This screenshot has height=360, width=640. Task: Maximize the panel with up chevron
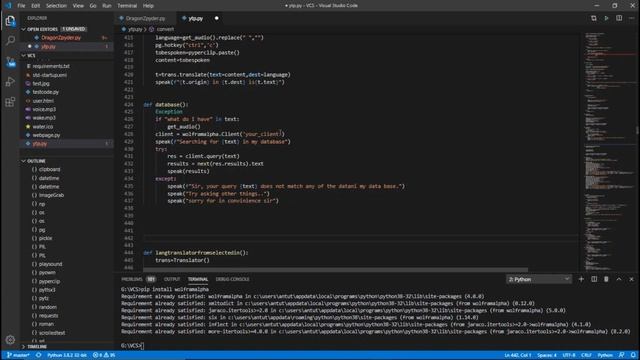tap(619, 279)
